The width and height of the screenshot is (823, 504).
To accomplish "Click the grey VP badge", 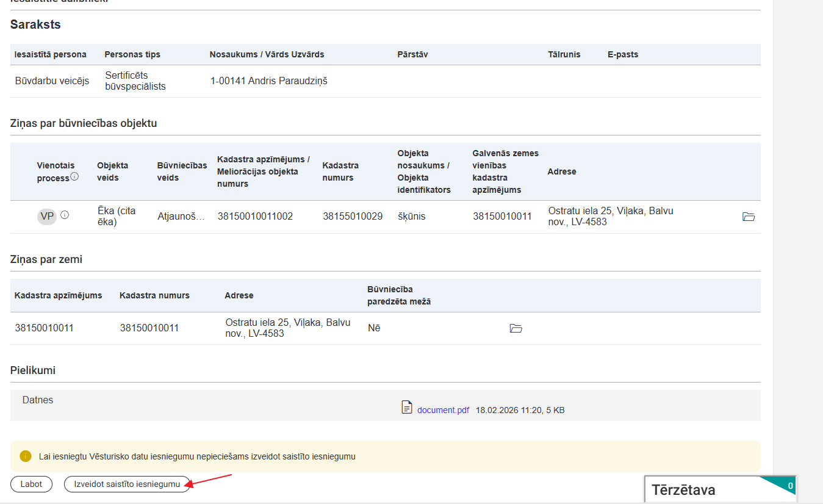I will pyautogui.click(x=46, y=216).
